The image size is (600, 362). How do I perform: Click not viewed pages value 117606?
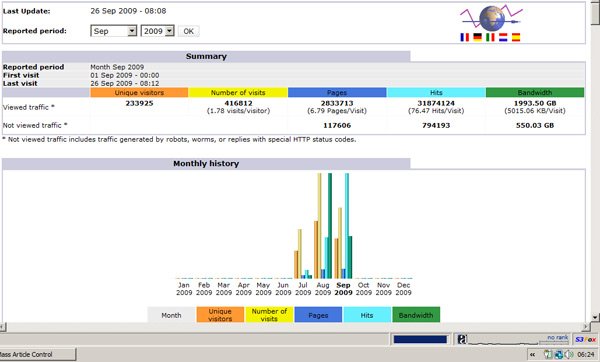(337, 125)
